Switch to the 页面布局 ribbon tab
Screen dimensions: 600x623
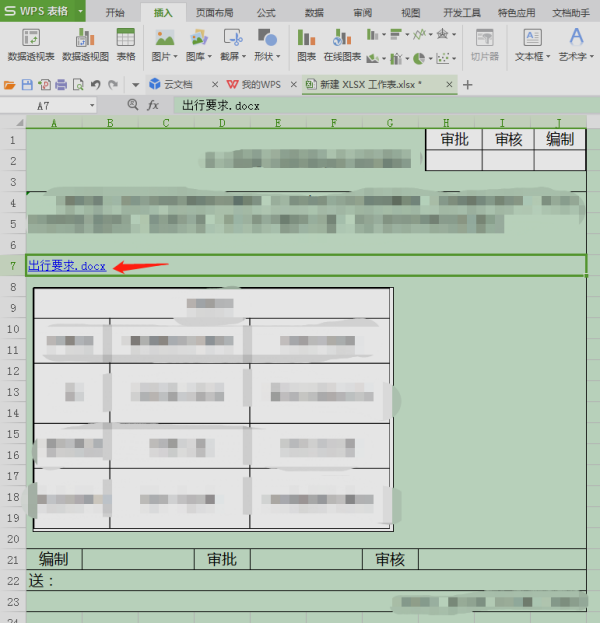(x=215, y=13)
